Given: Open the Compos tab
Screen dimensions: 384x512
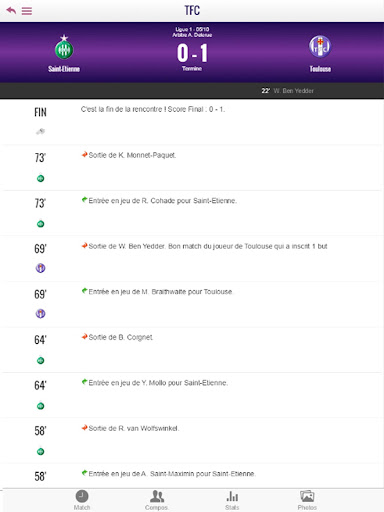Looking at the screenshot, I should pos(157,500).
